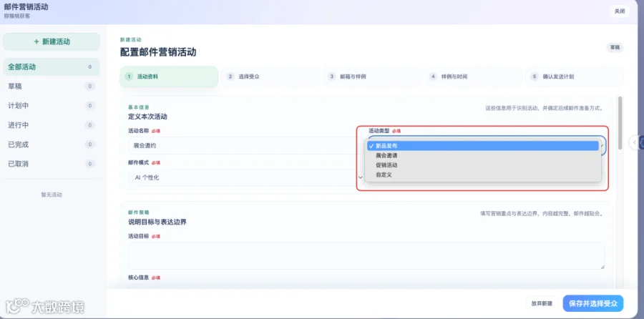644x319 pixels.
Task: Click the vertical scrollbar of the form
Action: pos(620,124)
